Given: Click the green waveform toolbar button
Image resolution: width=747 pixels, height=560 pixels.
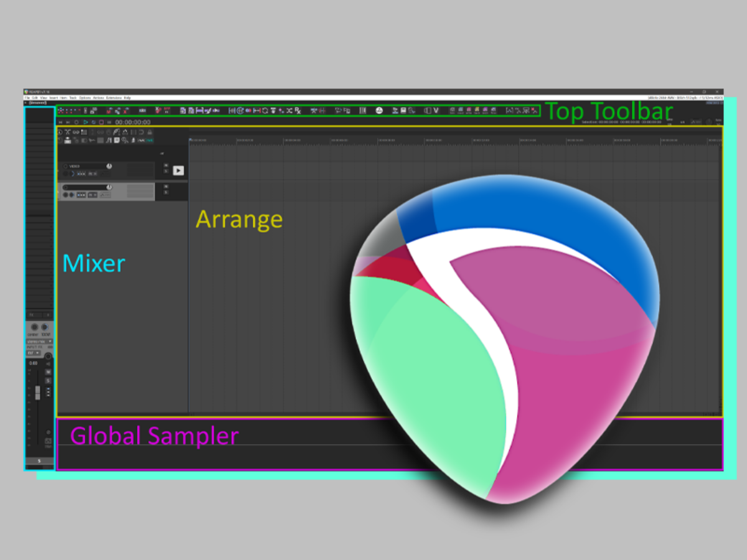Looking at the screenshot, I should pos(150,141).
